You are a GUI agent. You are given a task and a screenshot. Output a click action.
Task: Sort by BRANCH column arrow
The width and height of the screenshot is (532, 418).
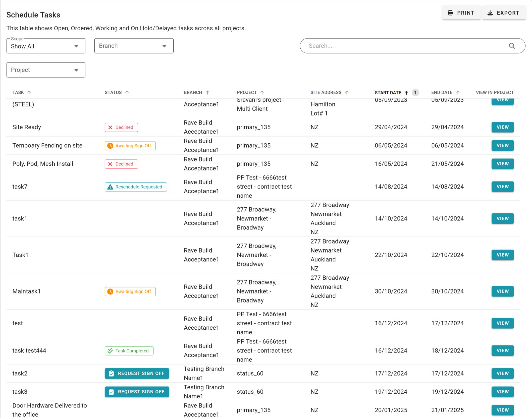(x=207, y=93)
